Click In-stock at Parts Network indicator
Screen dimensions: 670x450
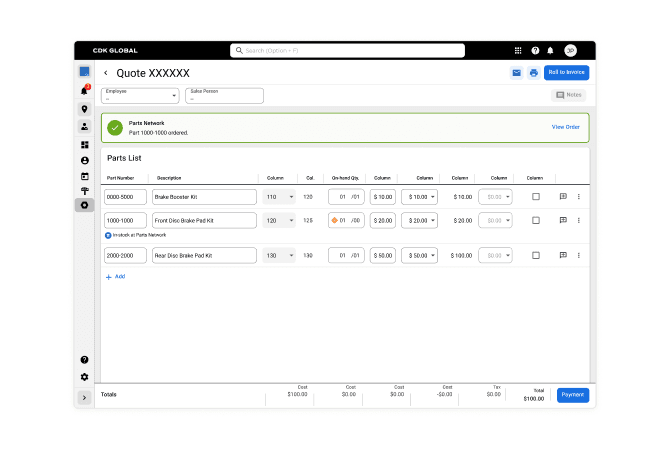135,235
